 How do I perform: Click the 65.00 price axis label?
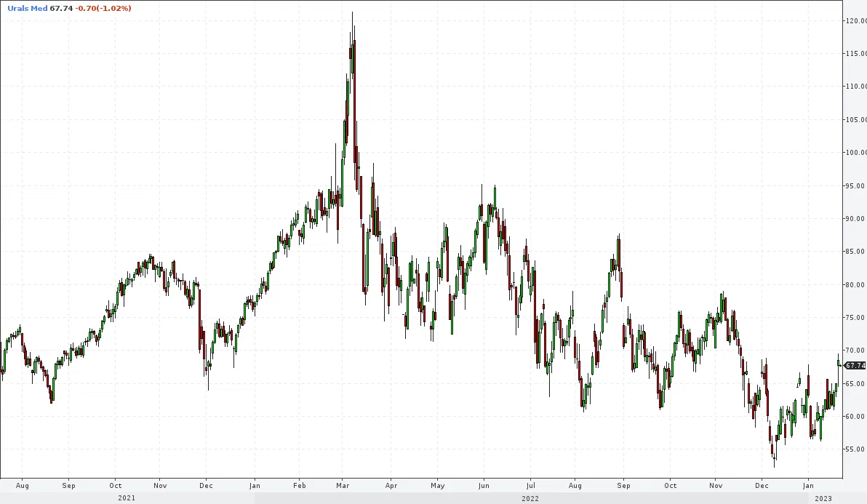855,383
